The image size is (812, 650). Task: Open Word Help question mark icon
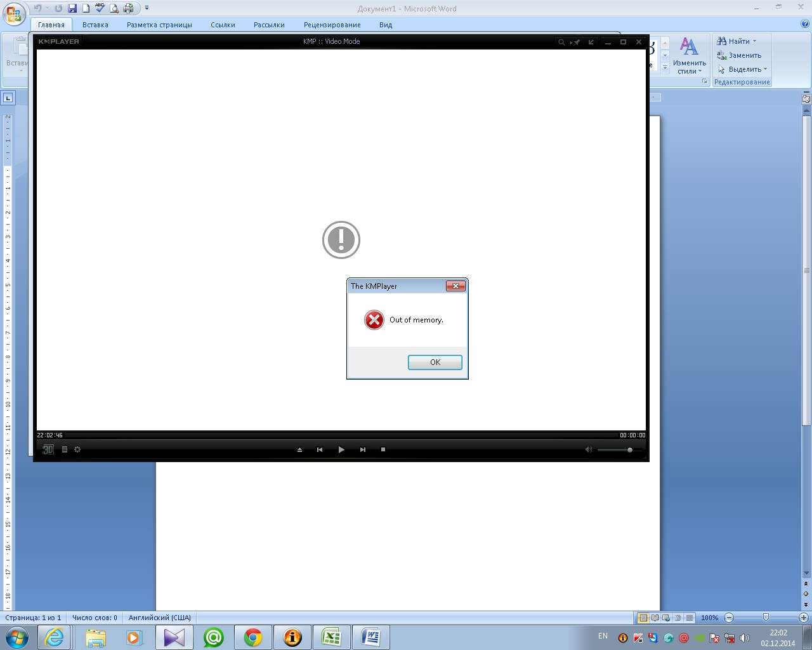tap(804, 24)
